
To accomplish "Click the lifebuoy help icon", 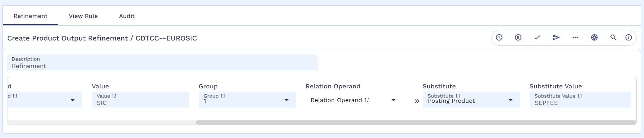I will [594, 37].
